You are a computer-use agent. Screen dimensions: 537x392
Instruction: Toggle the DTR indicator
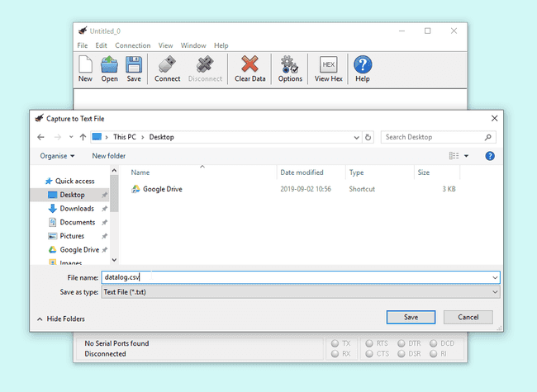point(402,343)
